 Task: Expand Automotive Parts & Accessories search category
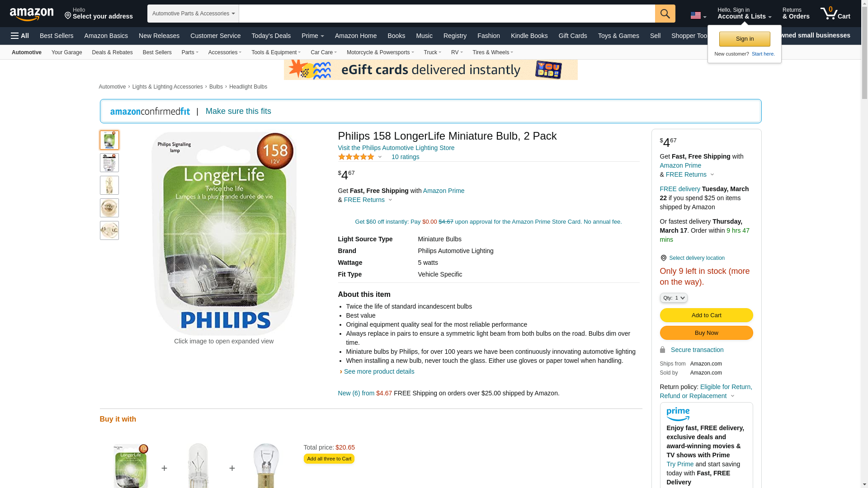point(193,14)
